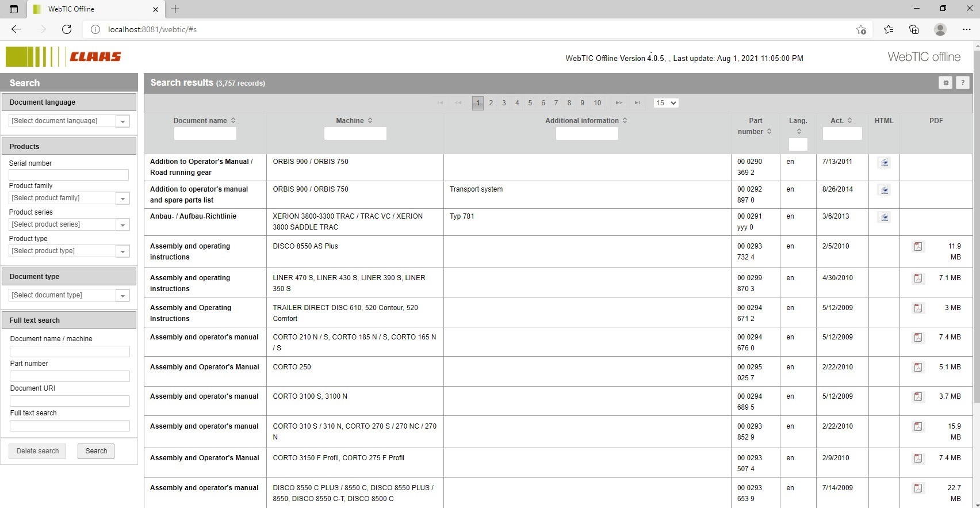Open a new browser tab
The height and width of the screenshot is (508, 980).
[175, 9]
